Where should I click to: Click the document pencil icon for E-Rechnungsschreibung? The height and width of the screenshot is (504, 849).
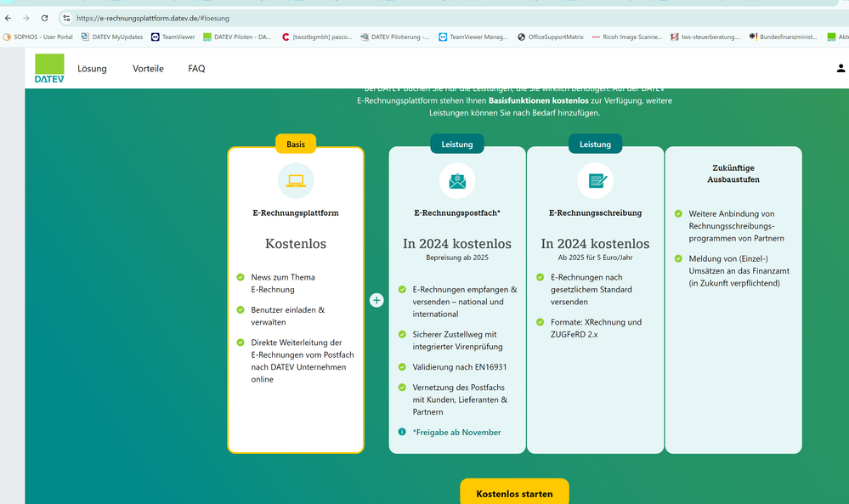click(595, 180)
